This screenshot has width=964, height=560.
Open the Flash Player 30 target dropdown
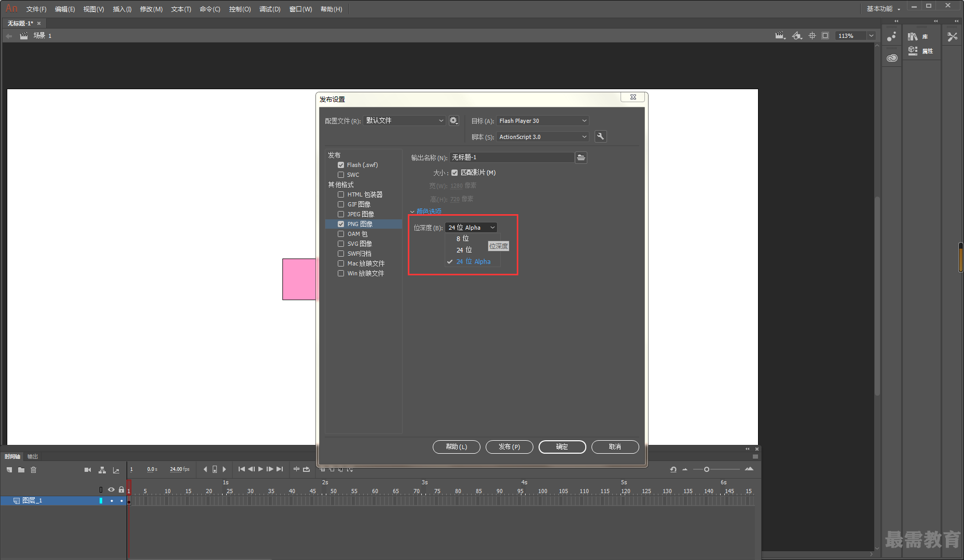[543, 120]
